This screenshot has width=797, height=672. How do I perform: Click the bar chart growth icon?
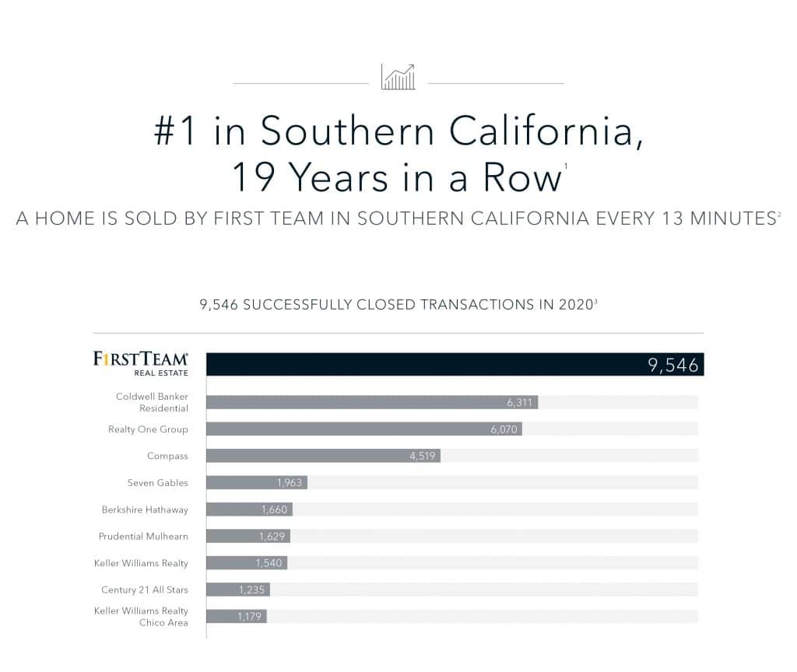(x=398, y=77)
